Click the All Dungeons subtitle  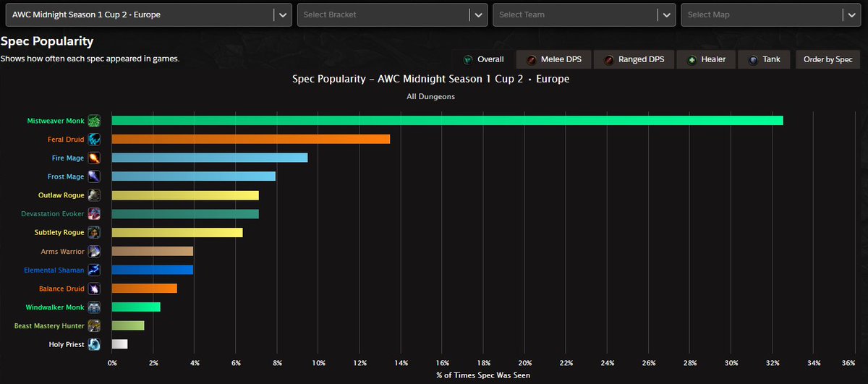pos(430,96)
